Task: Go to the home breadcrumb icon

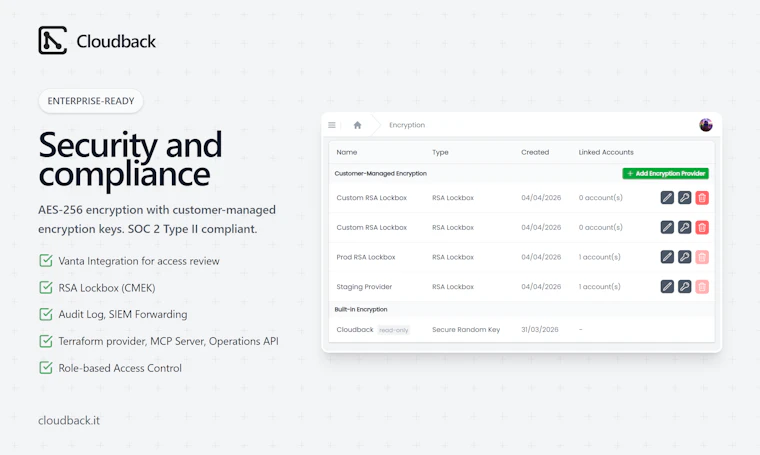Action: pos(357,125)
